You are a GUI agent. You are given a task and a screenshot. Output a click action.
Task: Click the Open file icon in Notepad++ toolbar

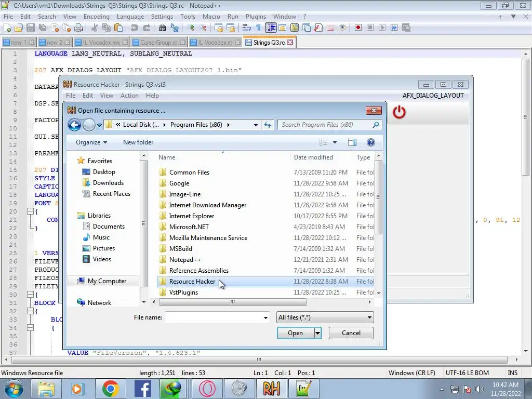pos(19,28)
